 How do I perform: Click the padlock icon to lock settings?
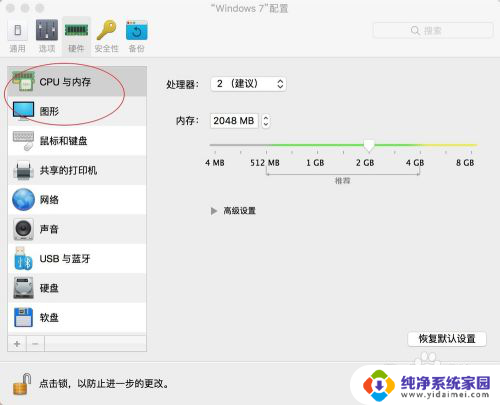point(22,384)
